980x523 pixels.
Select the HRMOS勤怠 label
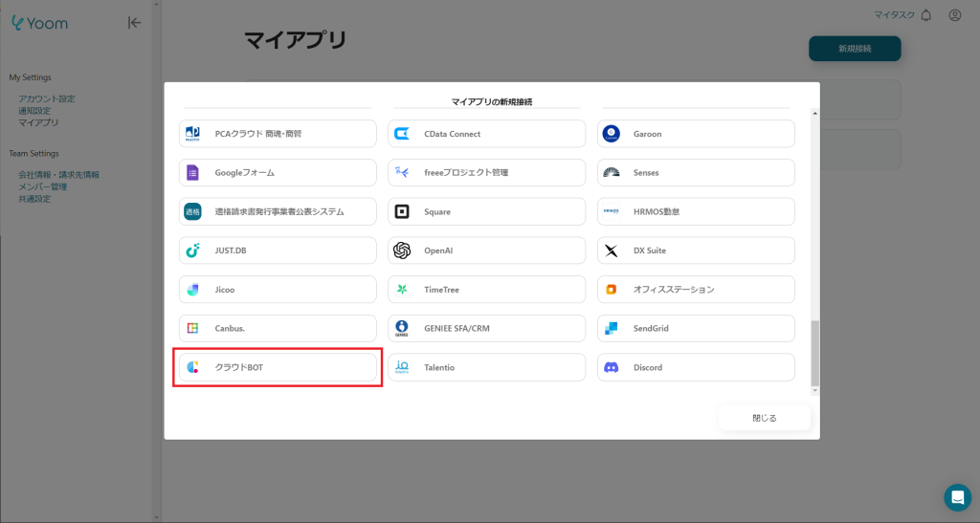point(657,211)
